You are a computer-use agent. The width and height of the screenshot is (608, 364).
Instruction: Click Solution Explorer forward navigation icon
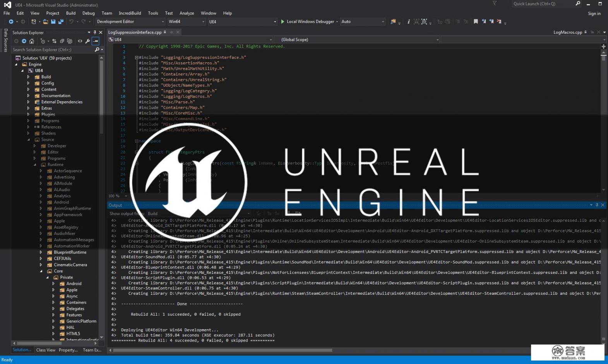pyautogui.click(x=24, y=41)
